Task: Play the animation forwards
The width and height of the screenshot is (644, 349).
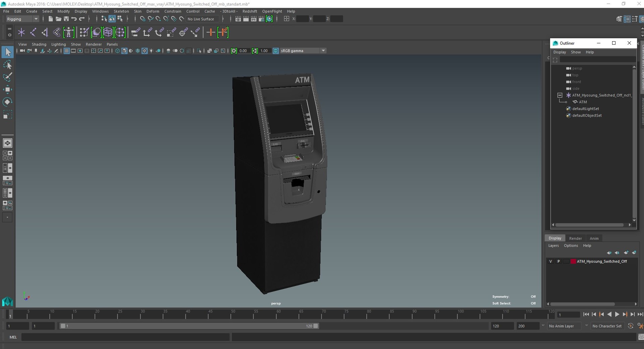Action: pyautogui.click(x=617, y=314)
